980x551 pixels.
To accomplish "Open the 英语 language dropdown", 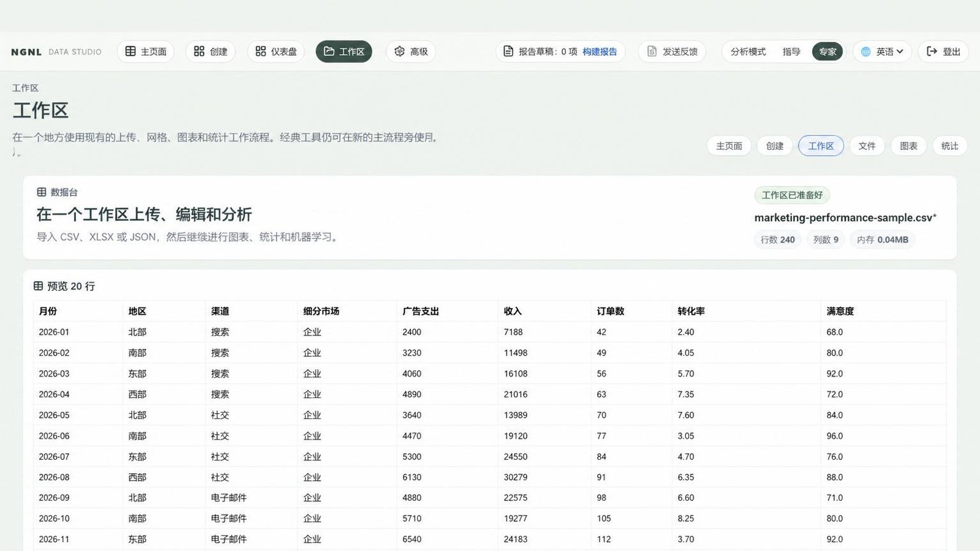I will coord(883,51).
